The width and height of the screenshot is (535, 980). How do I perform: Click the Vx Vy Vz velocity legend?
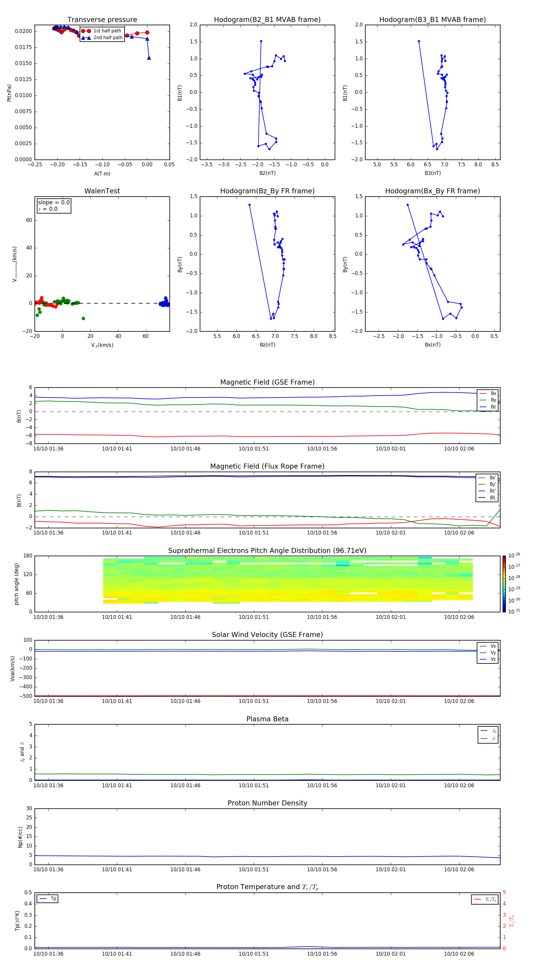487,653
